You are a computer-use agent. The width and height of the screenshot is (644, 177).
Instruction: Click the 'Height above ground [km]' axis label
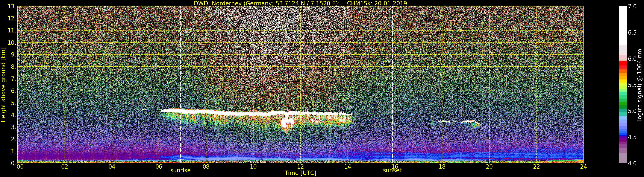pos(3,85)
